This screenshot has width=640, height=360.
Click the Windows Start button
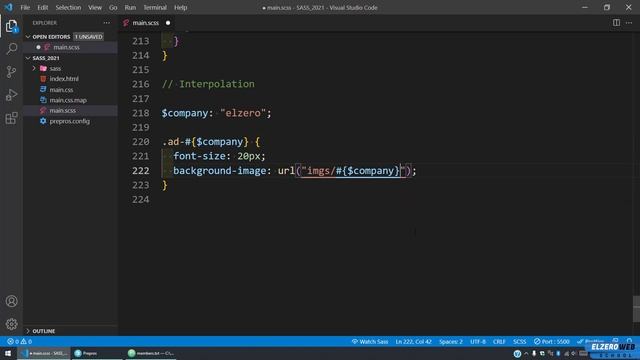[8, 353]
